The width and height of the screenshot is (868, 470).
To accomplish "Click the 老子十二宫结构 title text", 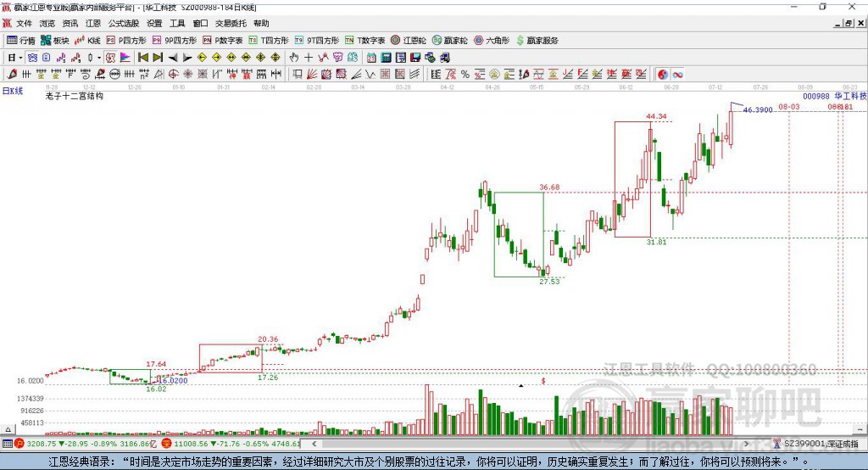I will point(75,96).
